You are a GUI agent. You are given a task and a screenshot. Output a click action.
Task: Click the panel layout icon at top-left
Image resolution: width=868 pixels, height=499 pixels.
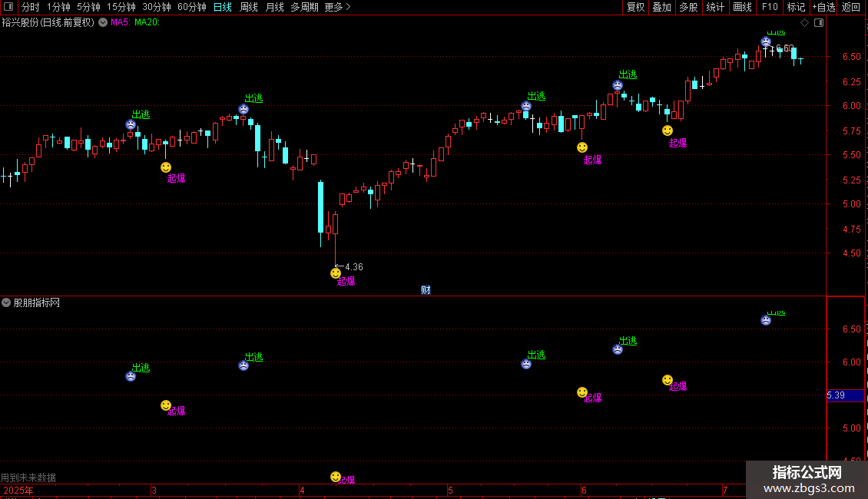8,7
